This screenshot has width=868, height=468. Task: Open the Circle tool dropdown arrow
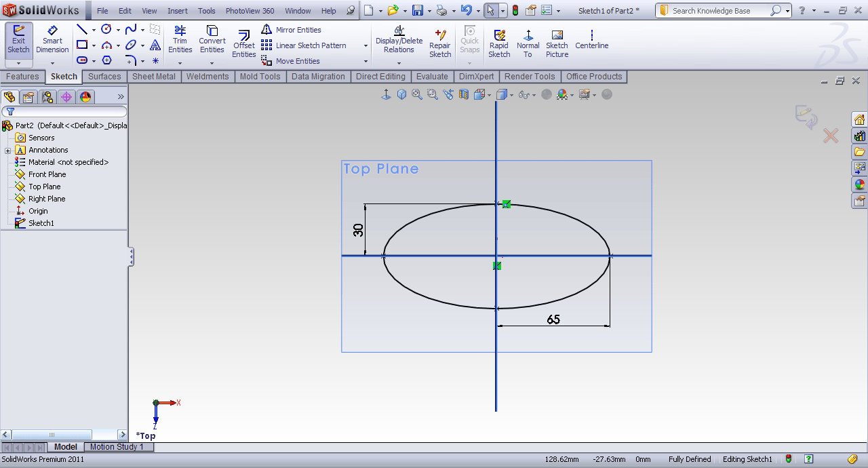118,30
